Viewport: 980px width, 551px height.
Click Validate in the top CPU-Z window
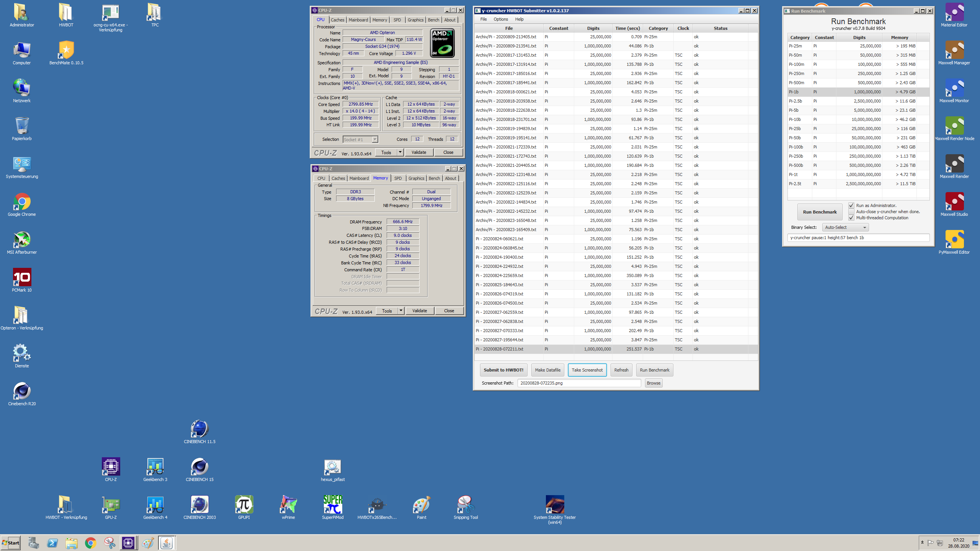419,152
